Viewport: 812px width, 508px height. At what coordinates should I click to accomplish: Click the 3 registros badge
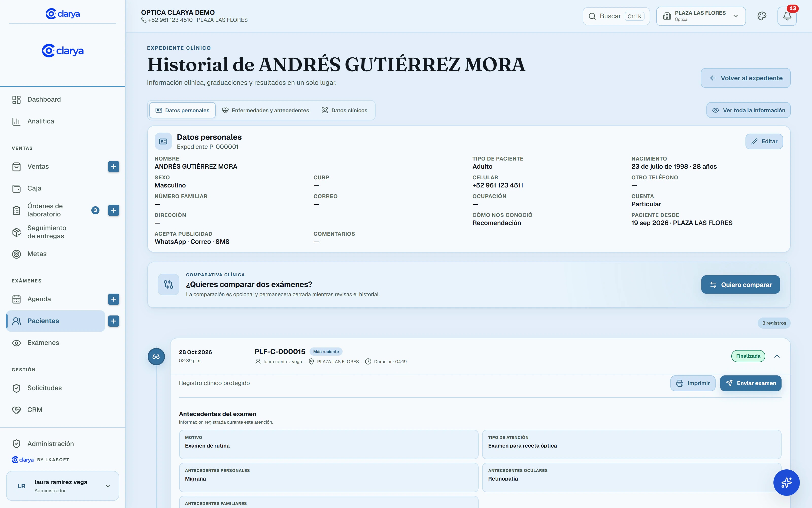pyautogui.click(x=774, y=323)
